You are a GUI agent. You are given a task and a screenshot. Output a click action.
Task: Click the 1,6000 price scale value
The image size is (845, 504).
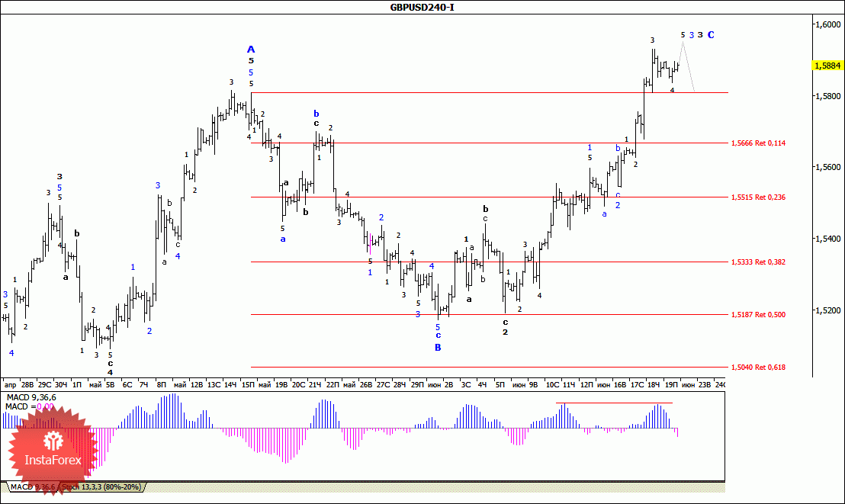[x=827, y=24]
